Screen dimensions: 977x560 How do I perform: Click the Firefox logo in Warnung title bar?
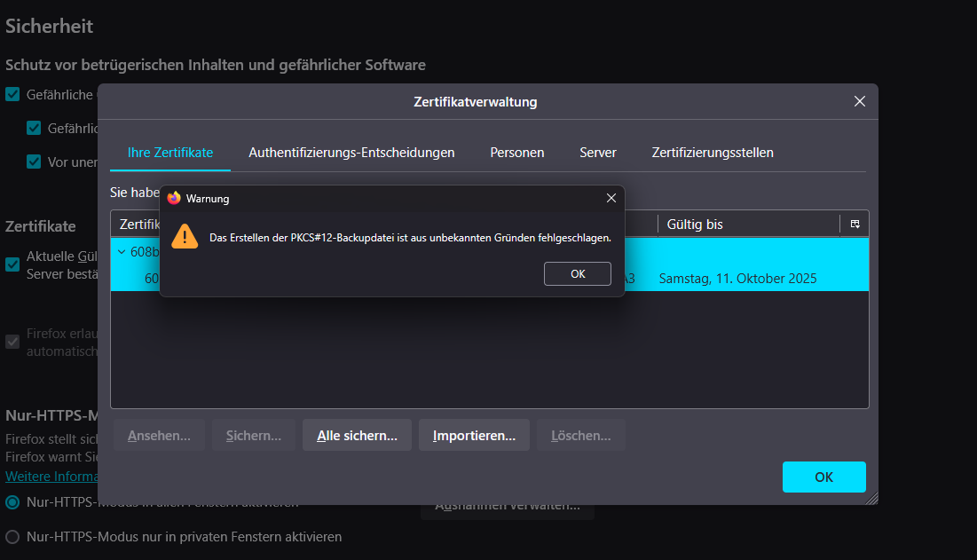coord(174,198)
